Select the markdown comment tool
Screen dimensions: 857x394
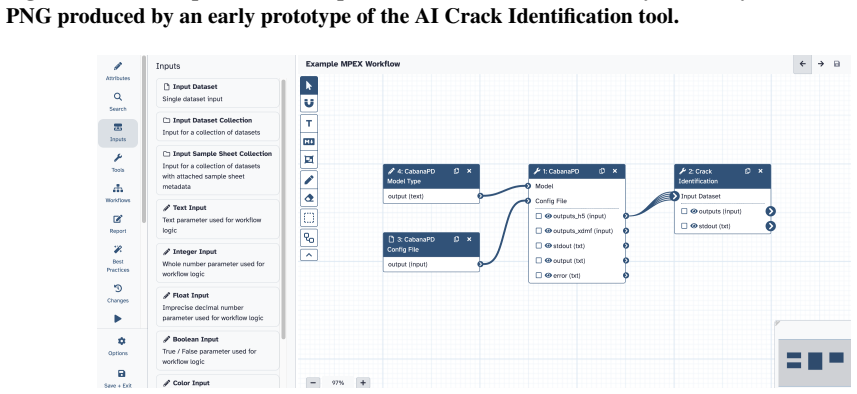pos(309,142)
